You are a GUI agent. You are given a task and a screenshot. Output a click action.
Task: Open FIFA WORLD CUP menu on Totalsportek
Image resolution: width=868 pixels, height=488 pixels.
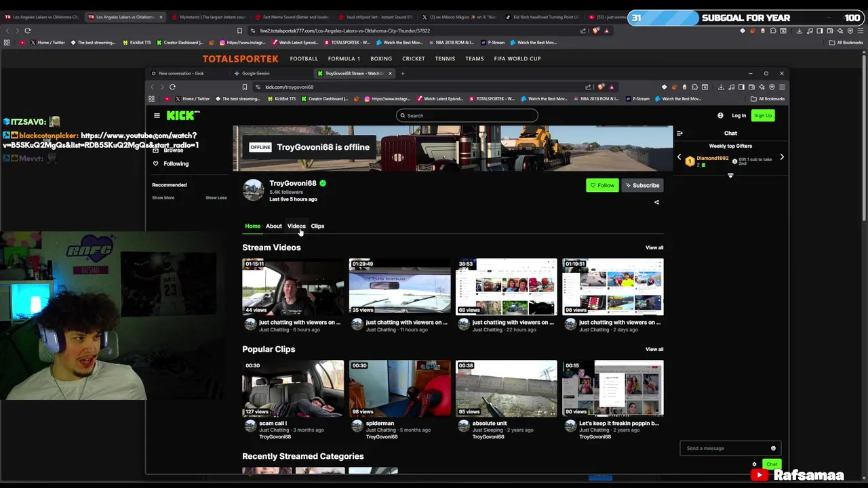(x=517, y=59)
